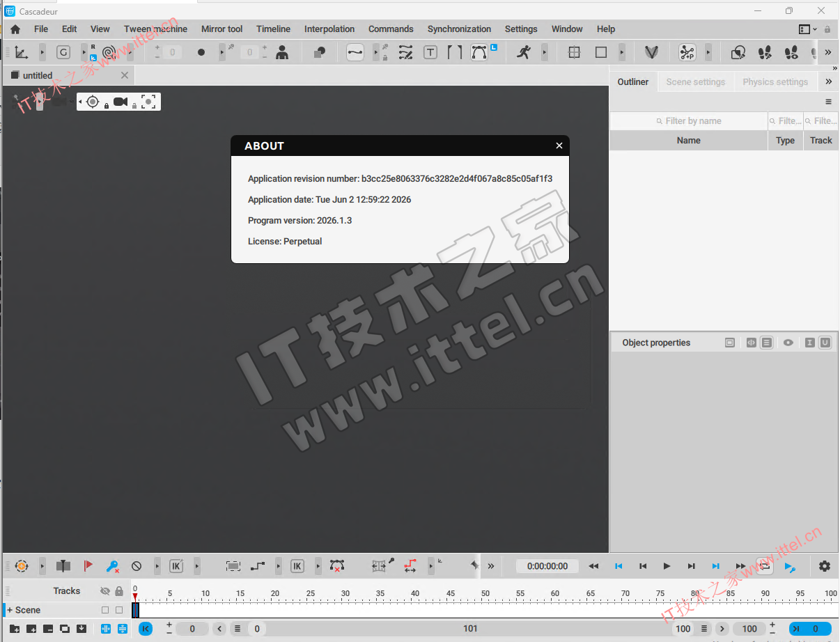The image size is (840, 642).
Task: Click the target focus icon in viewport bar
Action: click(93, 102)
